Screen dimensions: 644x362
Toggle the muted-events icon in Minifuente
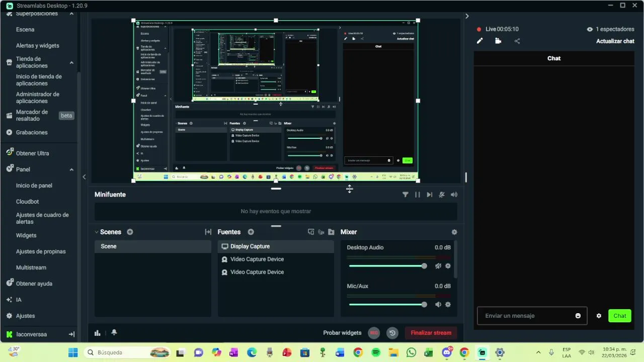tap(442, 195)
